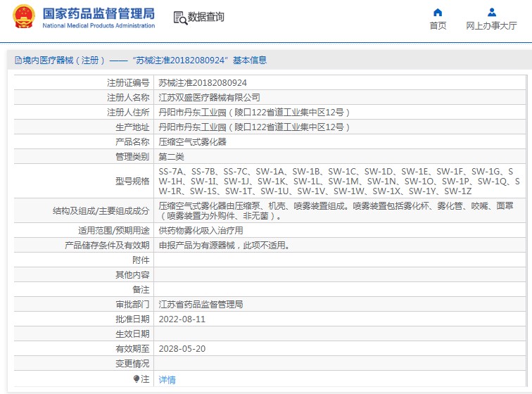The image size is (532, 394).
Task: Click the 生效日期 row label
Action: (x=132, y=334)
